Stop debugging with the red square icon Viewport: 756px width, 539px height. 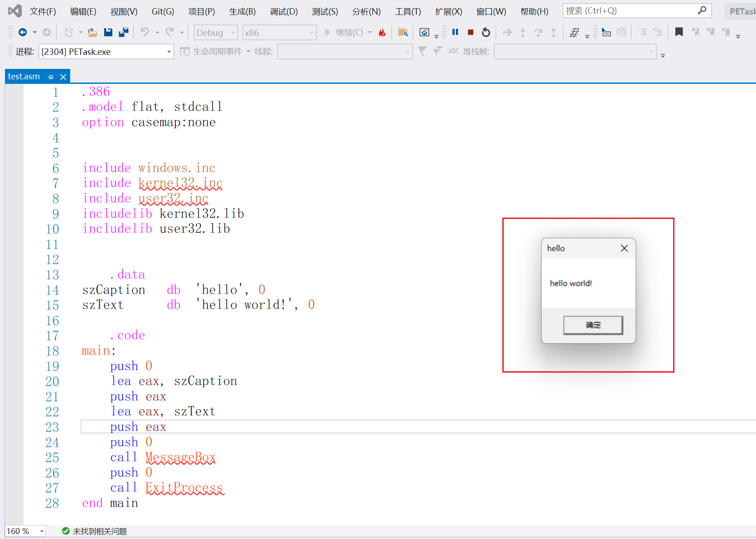coord(471,32)
